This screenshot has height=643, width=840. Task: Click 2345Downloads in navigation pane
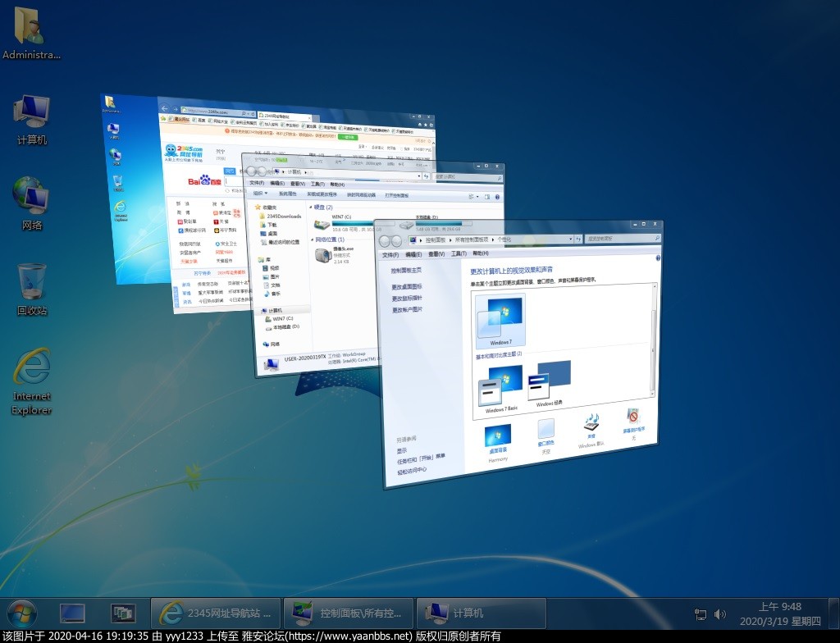(x=281, y=217)
